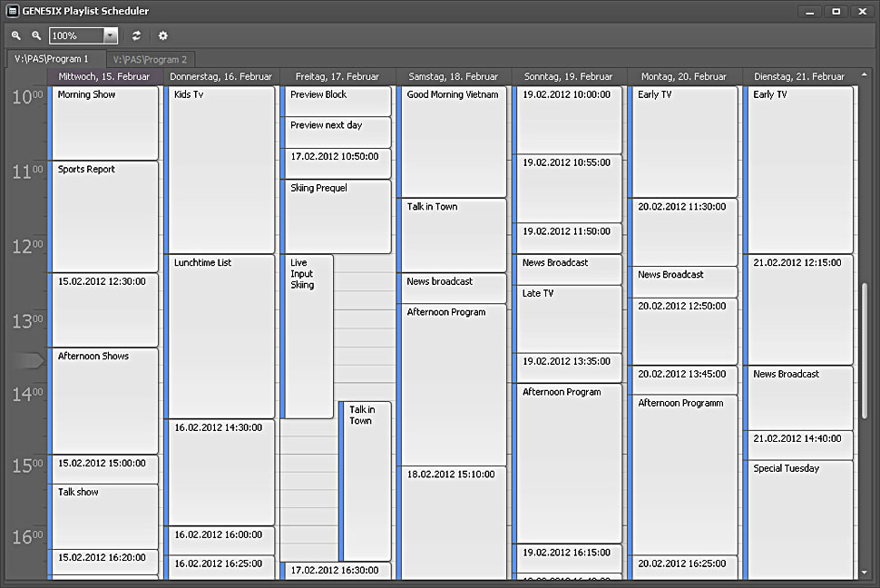
Task: Select the Special Tuesday program block
Action: pyautogui.click(x=800, y=517)
